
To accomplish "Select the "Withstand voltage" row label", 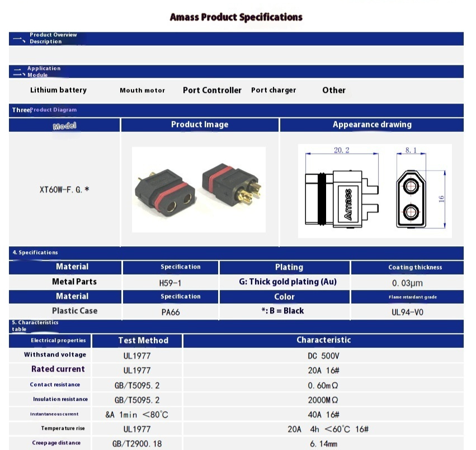I will 55,355.
